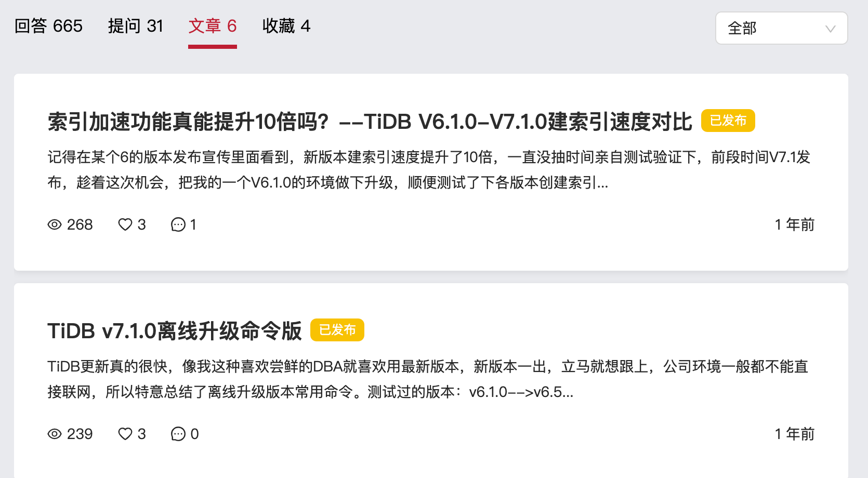The height and width of the screenshot is (478, 868).
Task: Click 已发布 badge on second article
Action: click(337, 330)
